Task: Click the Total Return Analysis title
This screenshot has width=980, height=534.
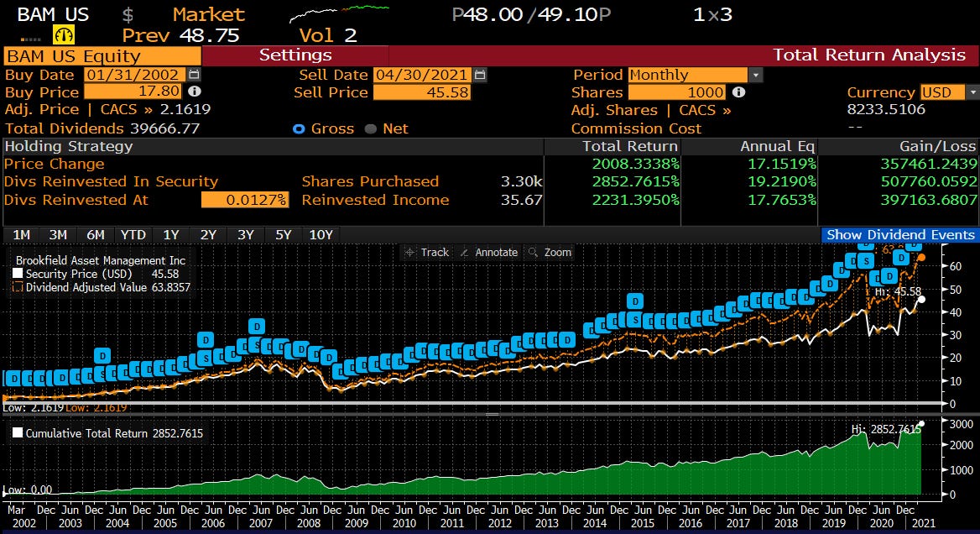Action: click(x=868, y=55)
